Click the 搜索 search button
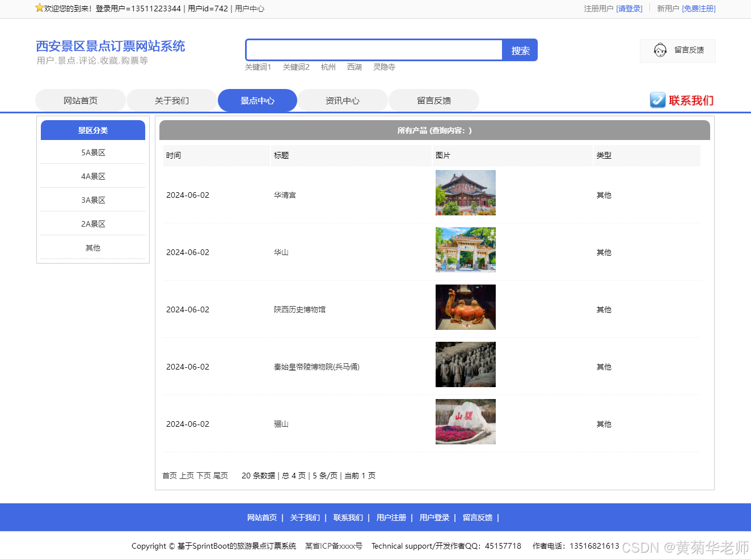The width and height of the screenshot is (751, 560). tap(519, 50)
